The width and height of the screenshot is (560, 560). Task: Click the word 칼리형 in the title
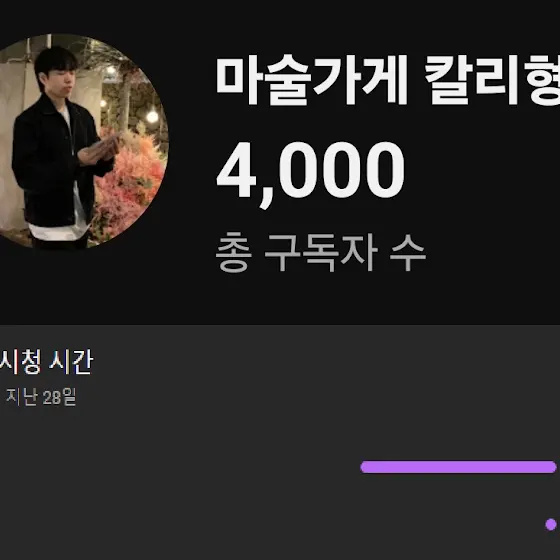(493, 80)
